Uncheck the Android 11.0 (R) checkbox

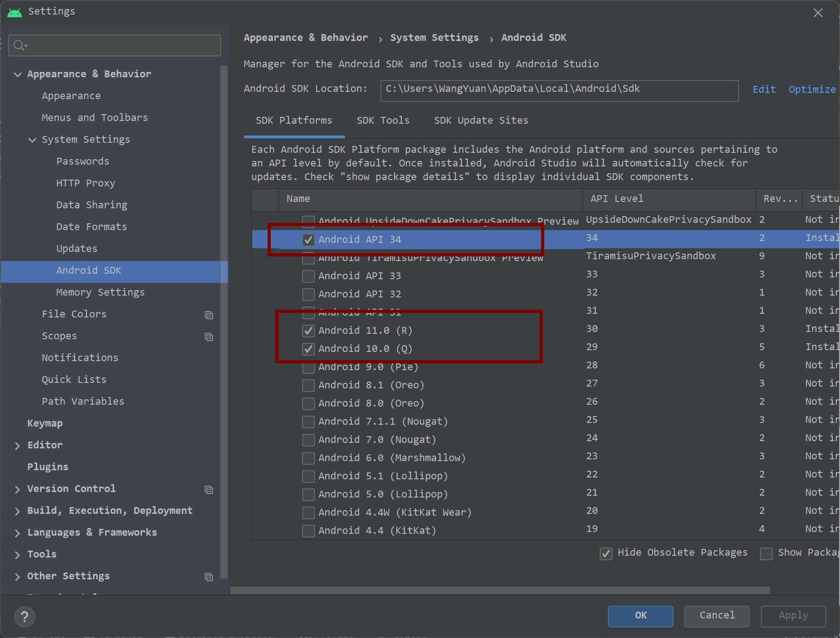309,331
